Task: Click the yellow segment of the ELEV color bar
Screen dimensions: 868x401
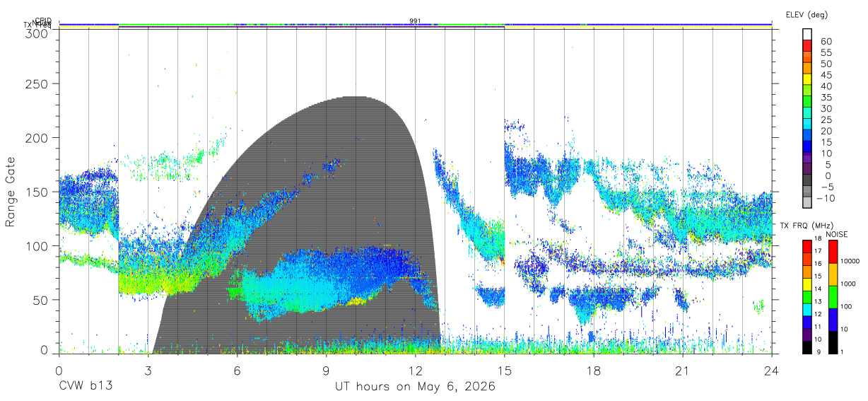Action: pyautogui.click(x=807, y=80)
